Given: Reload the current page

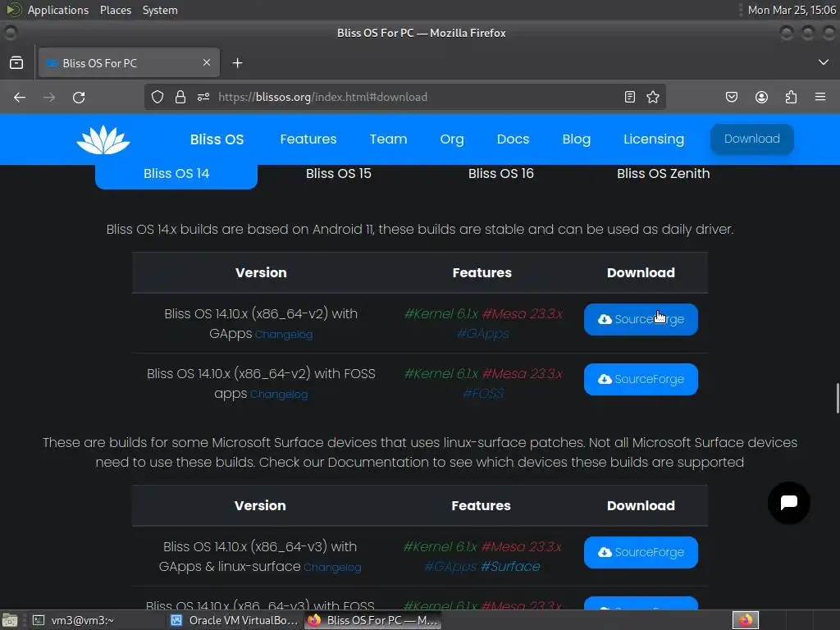Looking at the screenshot, I should 79,97.
